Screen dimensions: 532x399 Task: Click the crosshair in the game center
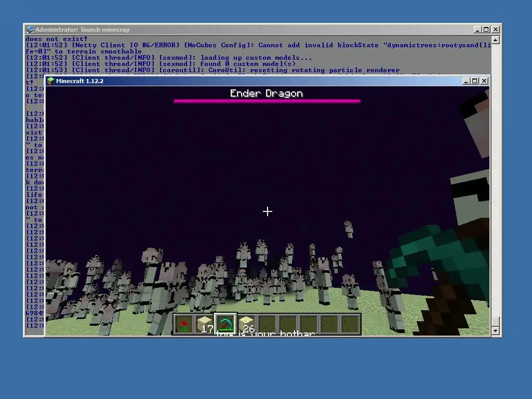pos(268,211)
